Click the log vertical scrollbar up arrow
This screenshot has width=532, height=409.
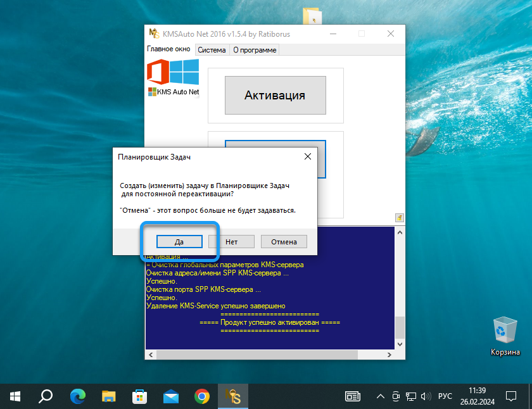tap(400, 232)
